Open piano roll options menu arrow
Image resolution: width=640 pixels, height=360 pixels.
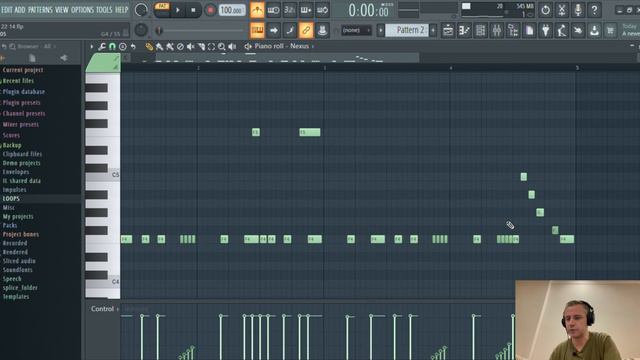(x=91, y=47)
